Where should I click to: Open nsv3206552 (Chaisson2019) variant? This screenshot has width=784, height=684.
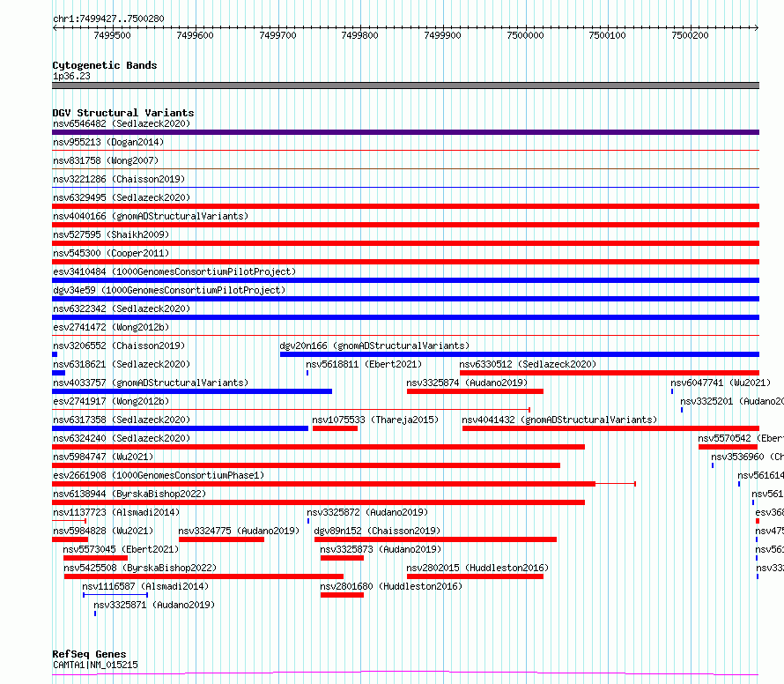click(119, 346)
